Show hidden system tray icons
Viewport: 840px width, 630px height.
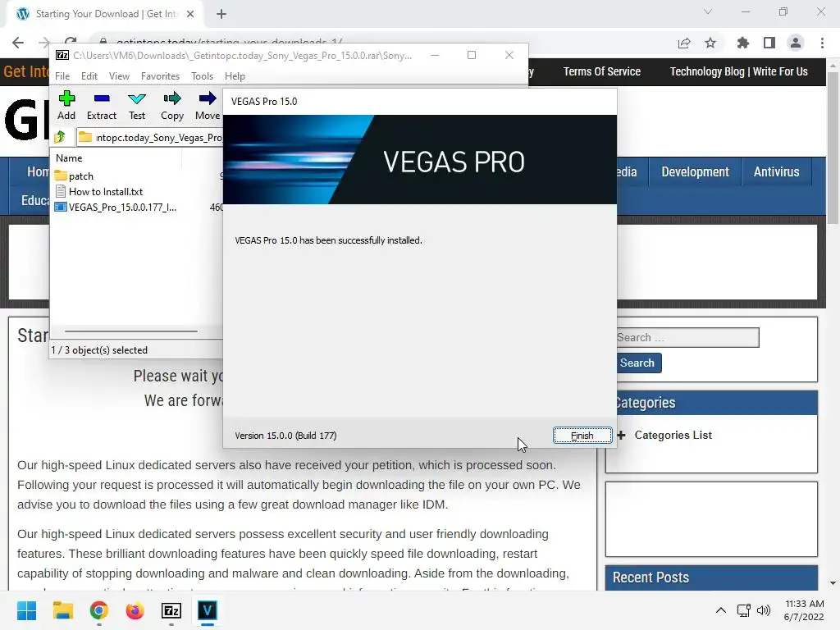(x=721, y=610)
